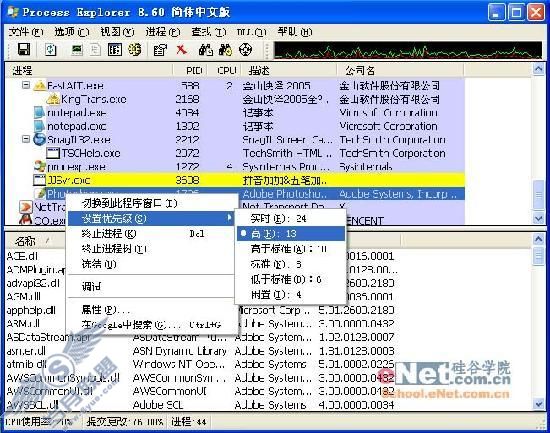This screenshot has width=550, height=433.
Task: Select the 高 priority 13 radio option
Action: (291, 234)
